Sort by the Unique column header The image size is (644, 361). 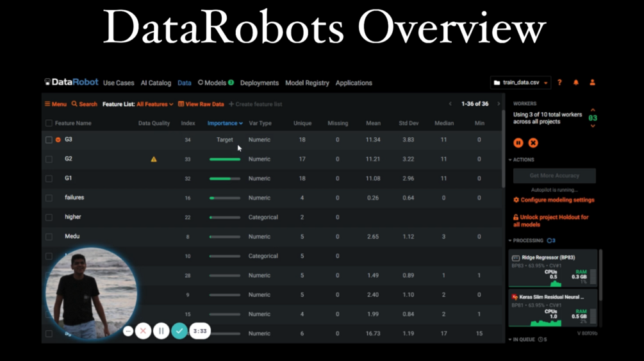(302, 123)
